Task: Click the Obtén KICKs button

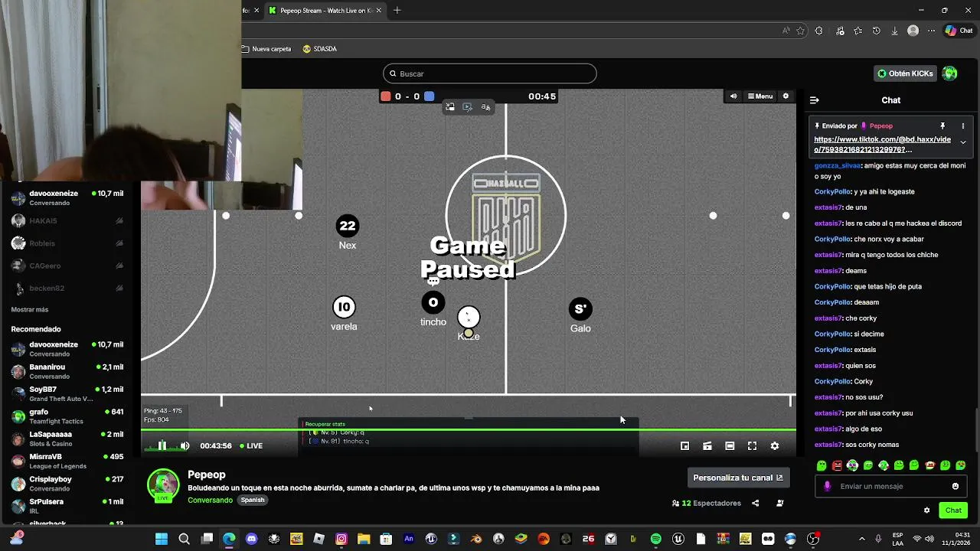Action: point(905,73)
